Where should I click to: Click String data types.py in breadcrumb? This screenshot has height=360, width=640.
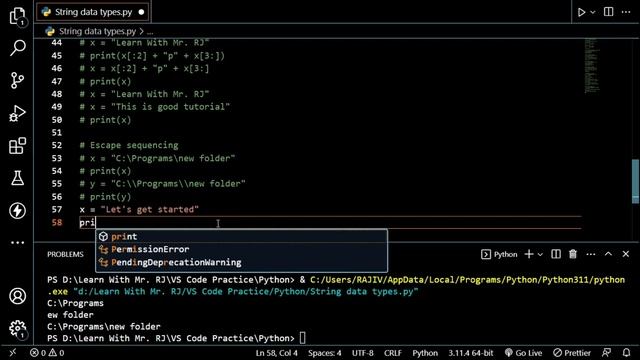(x=97, y=31)
